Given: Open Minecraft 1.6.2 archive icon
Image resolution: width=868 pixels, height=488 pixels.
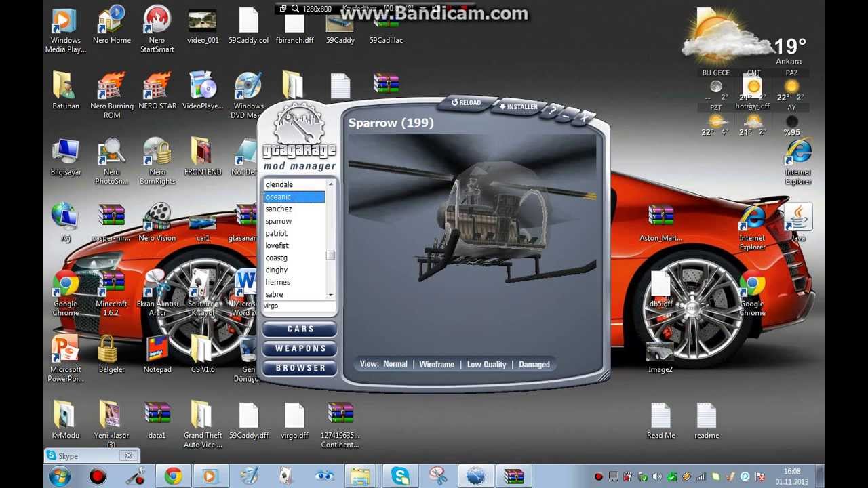Looking at the screenshot, I should pos(112,293).
